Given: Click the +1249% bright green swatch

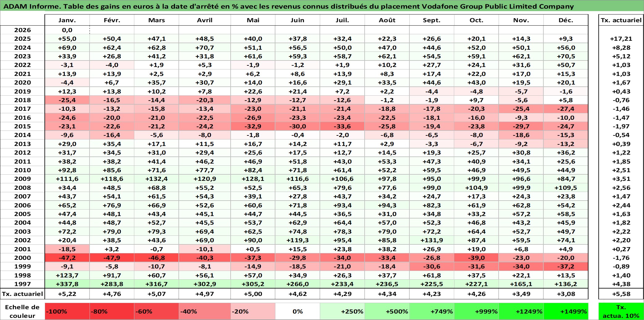Looking at the screenshot, I should point(521,311).
